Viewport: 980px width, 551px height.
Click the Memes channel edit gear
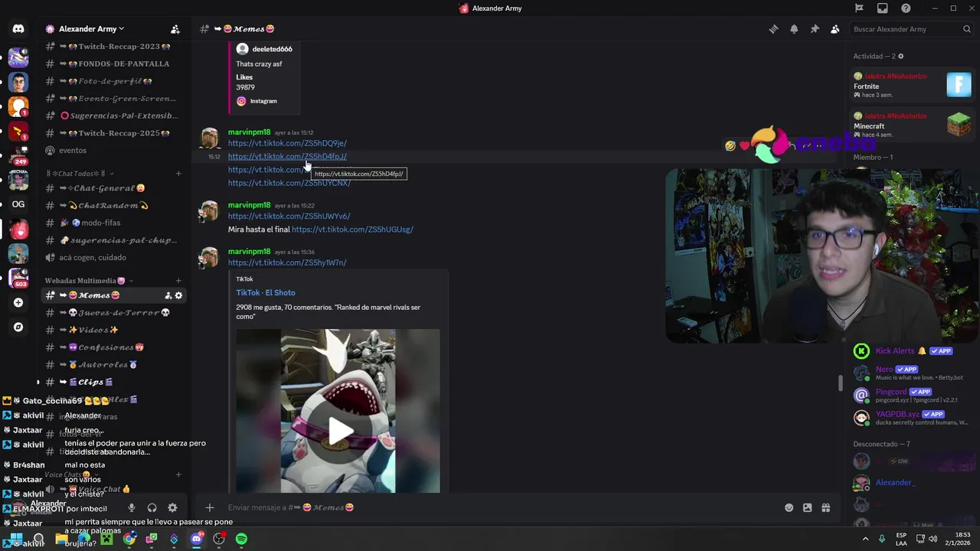179,295
